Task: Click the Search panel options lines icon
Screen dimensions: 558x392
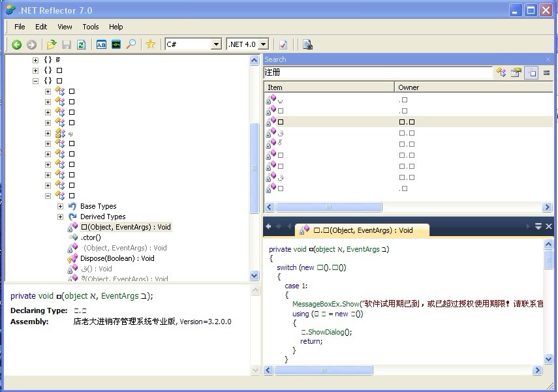Action: tap(547, 72)
